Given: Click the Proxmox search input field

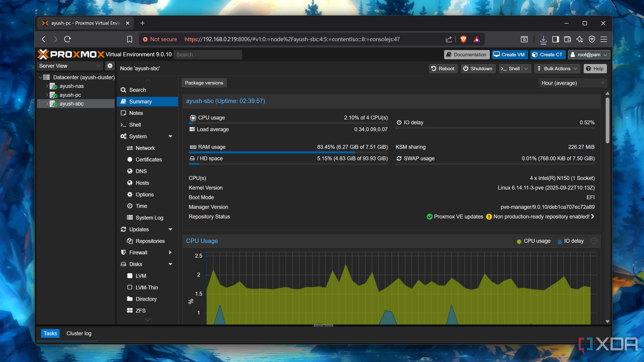Looking at the screenshot, I should point(207,54).
